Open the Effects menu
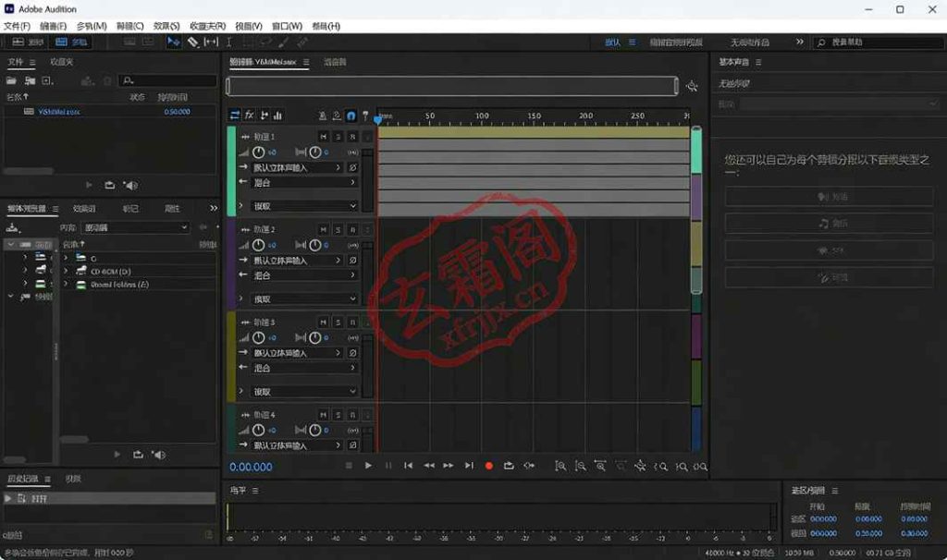 [x=166, y=26]
